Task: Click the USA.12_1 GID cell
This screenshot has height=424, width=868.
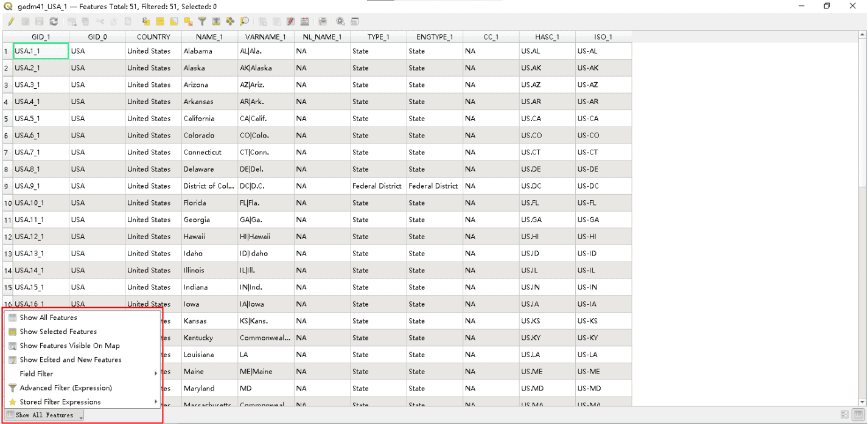Action: click(x=41, y=237)
